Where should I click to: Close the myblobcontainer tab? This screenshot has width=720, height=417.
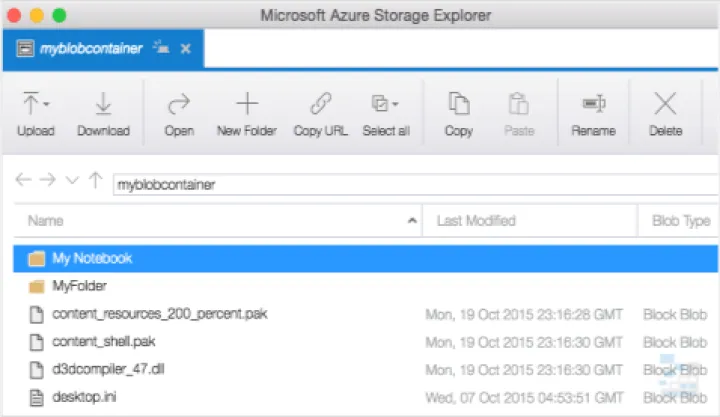pos(185,49)
